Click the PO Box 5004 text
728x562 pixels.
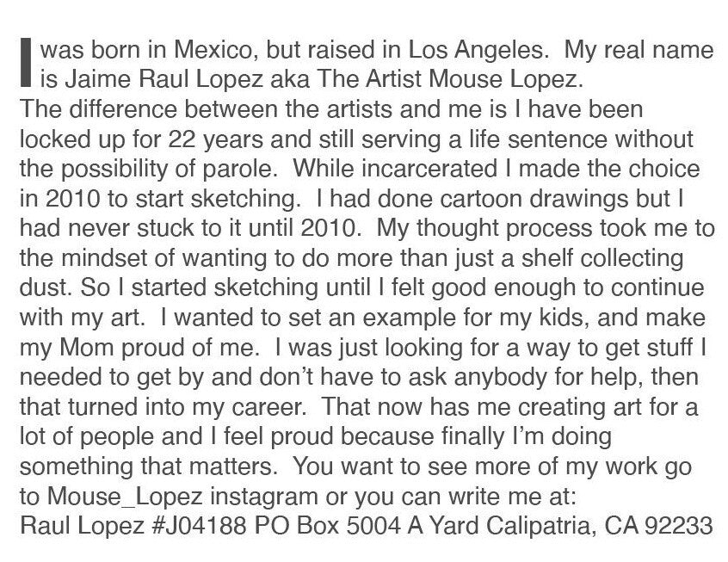(331, 526)
